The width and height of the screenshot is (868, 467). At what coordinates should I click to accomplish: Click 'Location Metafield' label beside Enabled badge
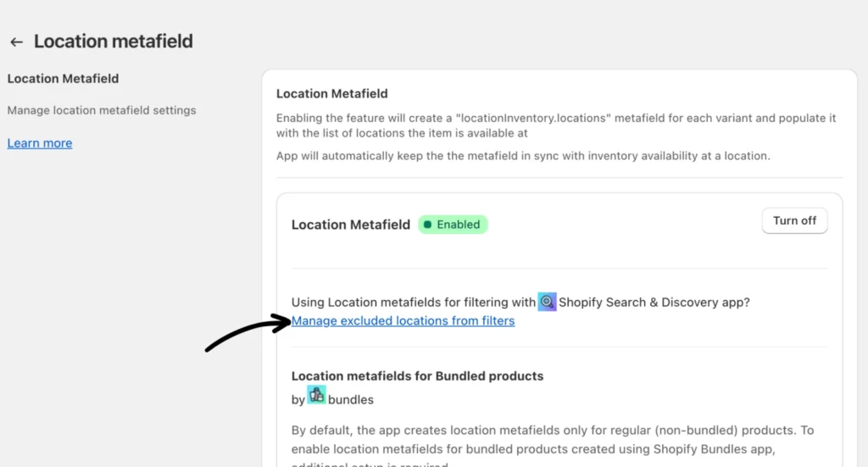click(x=350, y=225)
